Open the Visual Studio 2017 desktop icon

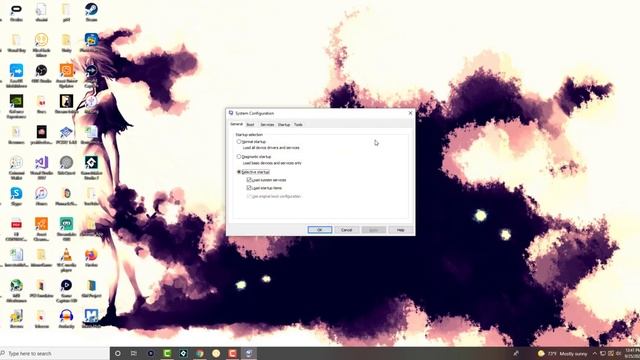tap(41, 167)
